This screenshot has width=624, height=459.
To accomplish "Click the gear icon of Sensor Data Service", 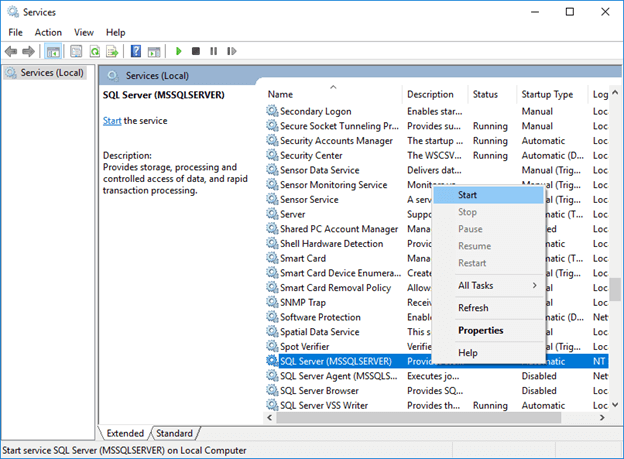I will (272, 170).
